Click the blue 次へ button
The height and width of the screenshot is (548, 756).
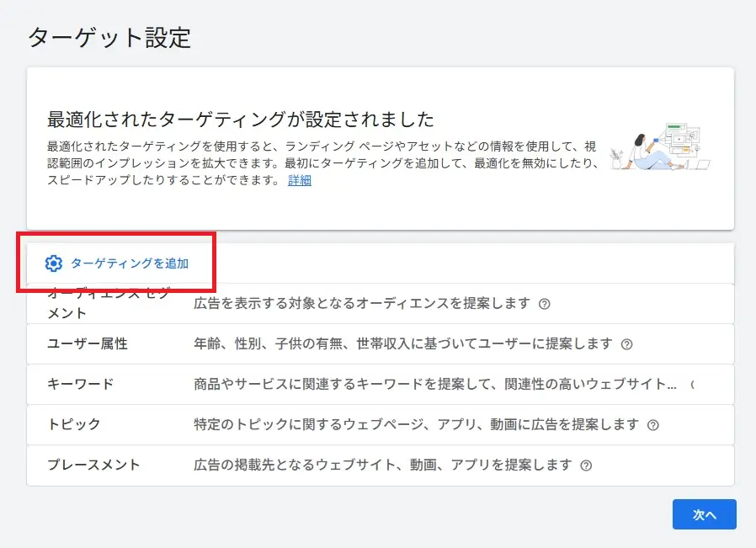pyautogui.click(x=704, y=514)
